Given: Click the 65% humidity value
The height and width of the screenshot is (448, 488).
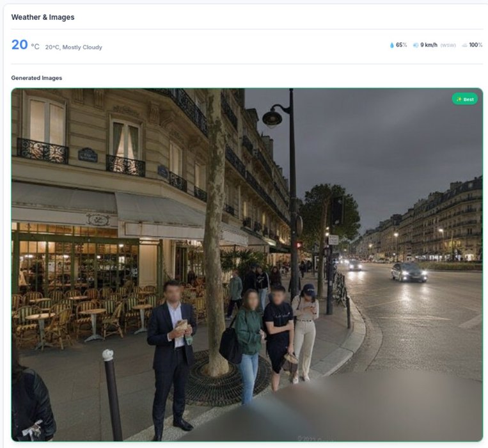Looking at the screenshot, I should (401, 45).
